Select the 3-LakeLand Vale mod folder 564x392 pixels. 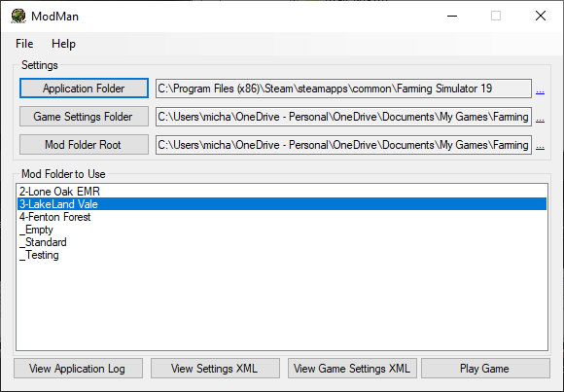point(282,204)
